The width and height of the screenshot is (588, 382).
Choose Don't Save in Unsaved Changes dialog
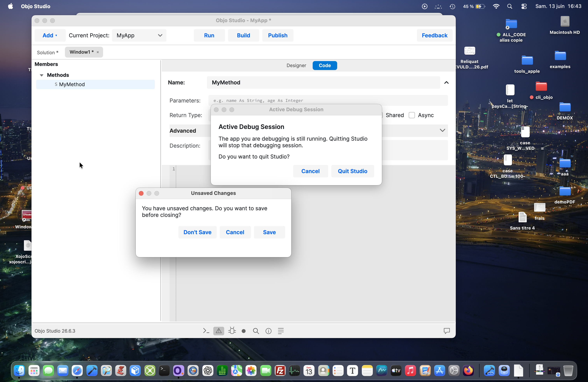[x=197, y=232]
